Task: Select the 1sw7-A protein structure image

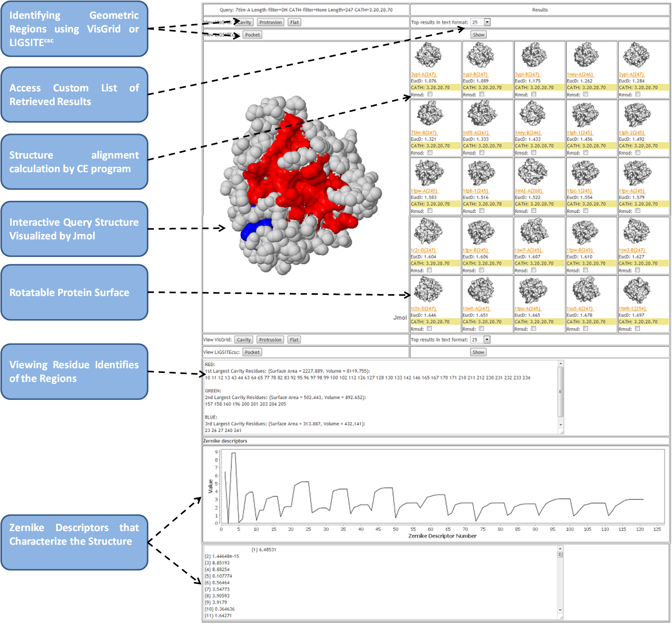Action: click(533, 231)
